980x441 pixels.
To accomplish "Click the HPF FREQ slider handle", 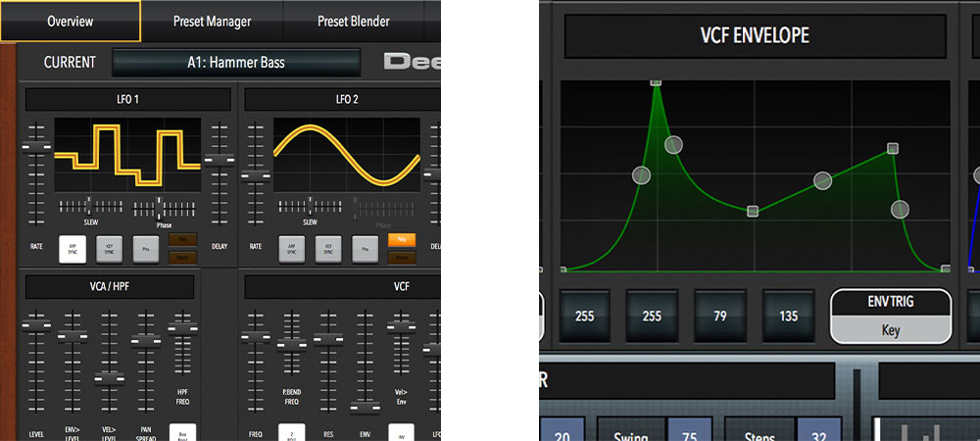I will [x=182, y=325].
